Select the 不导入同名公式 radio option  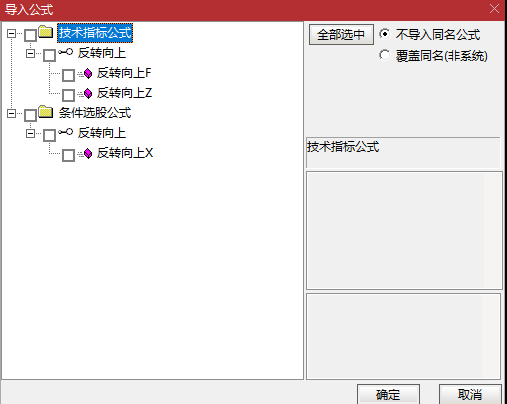pos(384,34)
